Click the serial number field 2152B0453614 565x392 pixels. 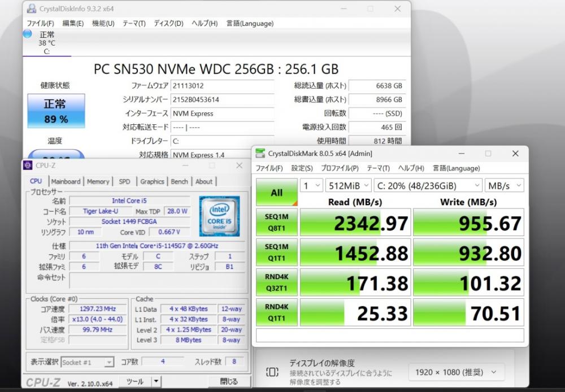[222, 99]
